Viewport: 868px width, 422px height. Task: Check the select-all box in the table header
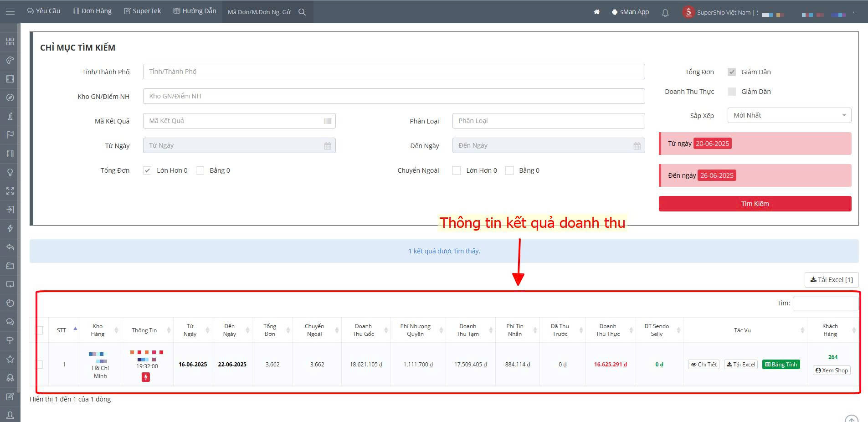[40, 330]
